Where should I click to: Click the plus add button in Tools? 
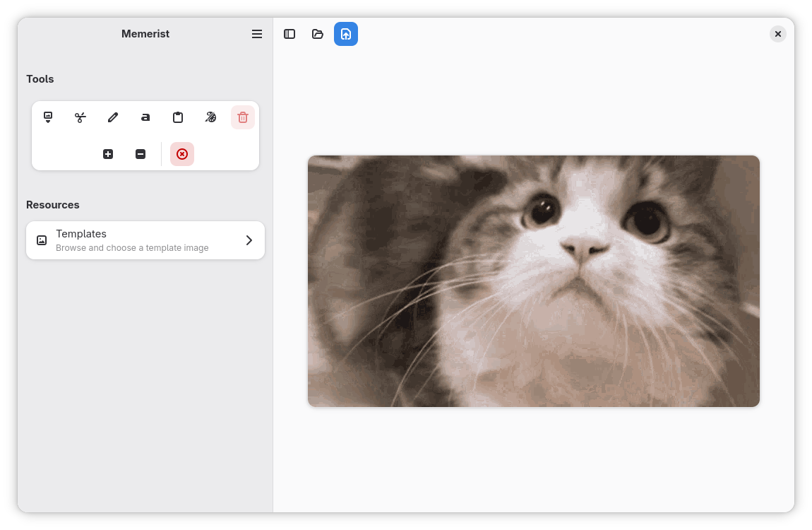click(x=108, y=154)
